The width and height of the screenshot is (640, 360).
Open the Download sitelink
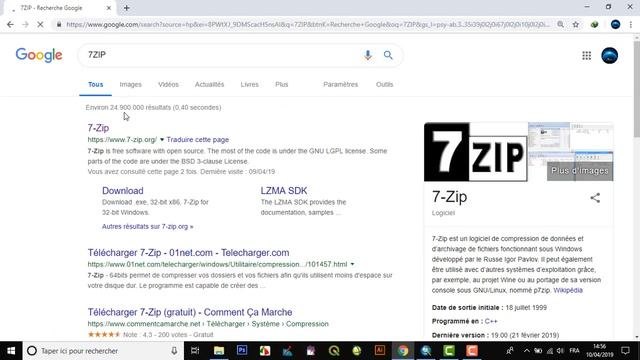[x=122, y=191]
